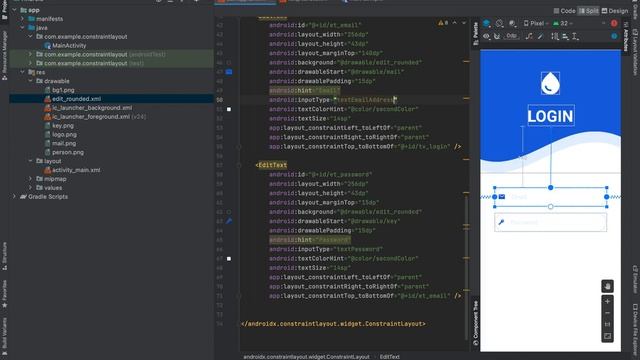
Task: Click the zoom to fit screen icon
Action: 607,336
